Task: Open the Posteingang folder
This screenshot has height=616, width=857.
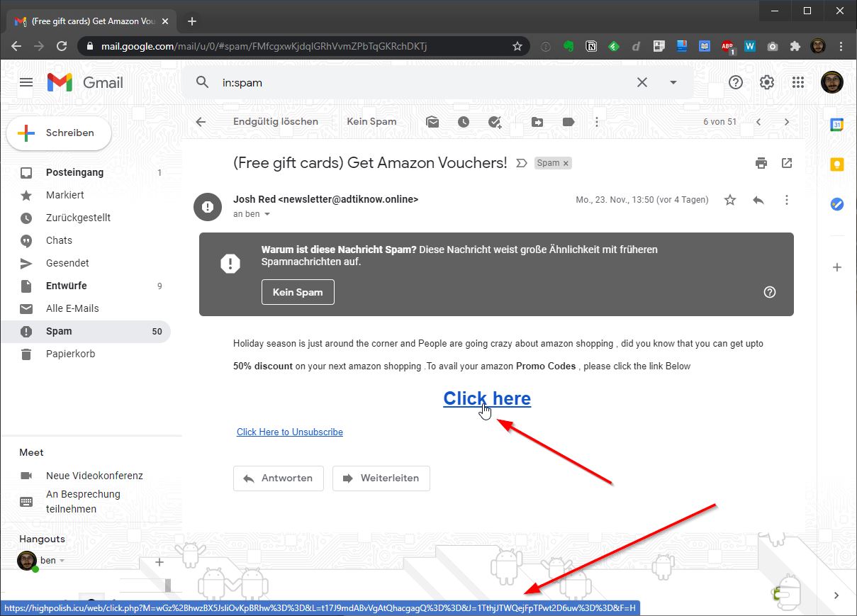Action: 74,172
